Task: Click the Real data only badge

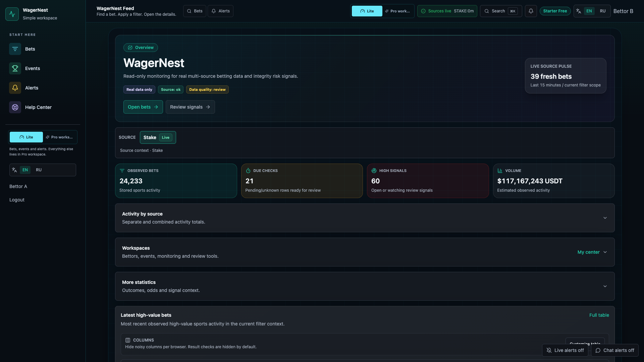Action: tap(139, 89)
